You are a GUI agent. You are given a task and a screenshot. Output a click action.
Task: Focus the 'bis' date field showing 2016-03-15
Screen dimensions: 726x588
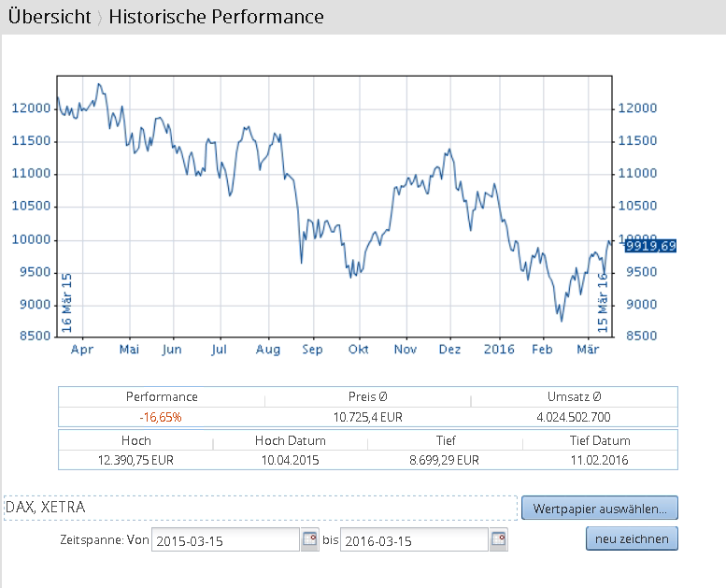413,540
